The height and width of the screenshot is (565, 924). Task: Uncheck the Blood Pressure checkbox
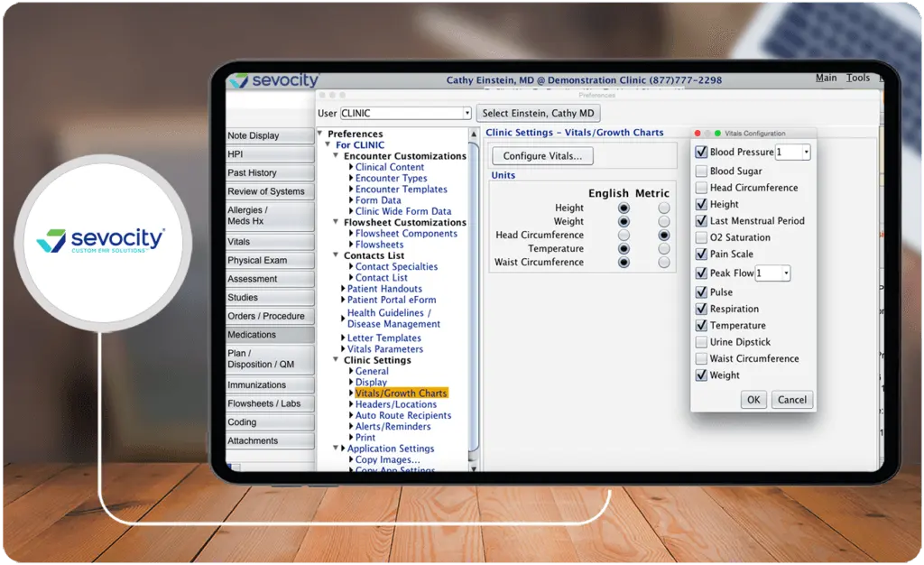point(701,152)
